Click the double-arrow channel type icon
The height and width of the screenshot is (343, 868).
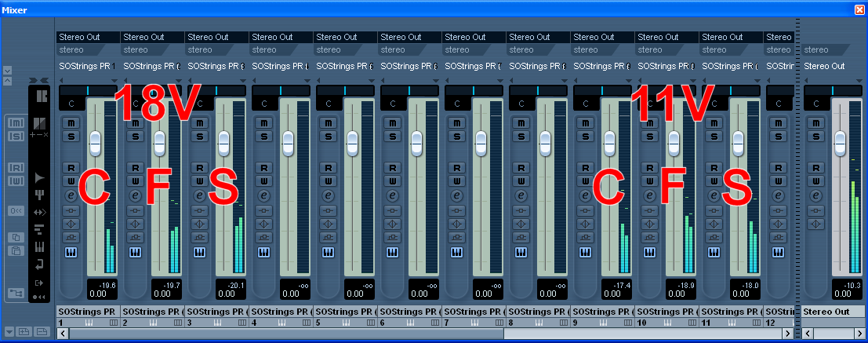40,212
